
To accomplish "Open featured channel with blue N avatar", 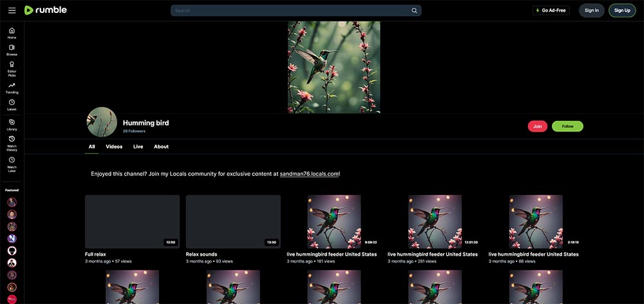I will pos(12,239).
